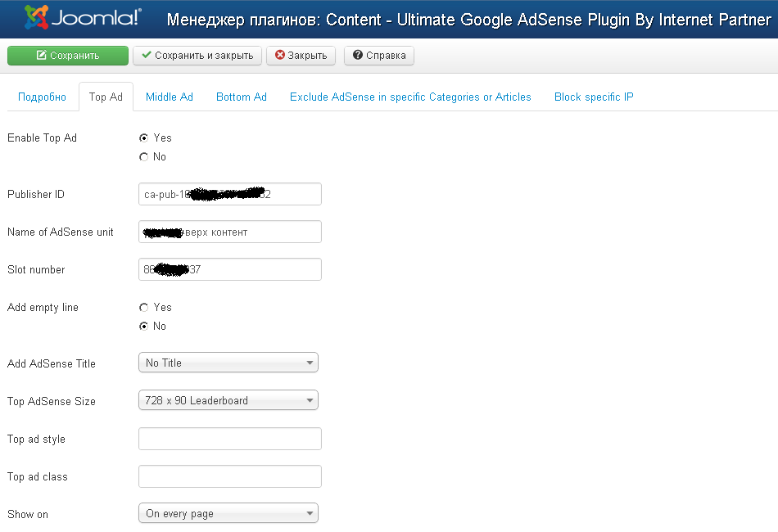Switch to the Подробно tab

coord(42,97)
